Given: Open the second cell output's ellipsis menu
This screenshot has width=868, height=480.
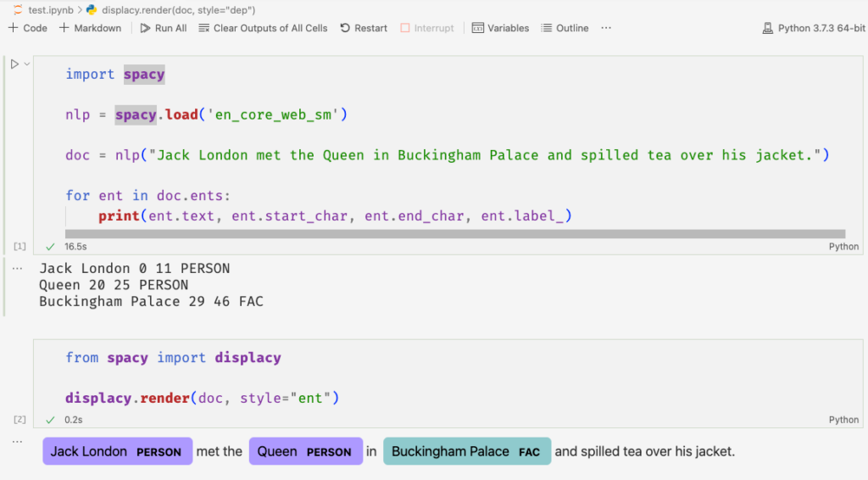Looking at the screenshot, I should [x=17, y=441].
